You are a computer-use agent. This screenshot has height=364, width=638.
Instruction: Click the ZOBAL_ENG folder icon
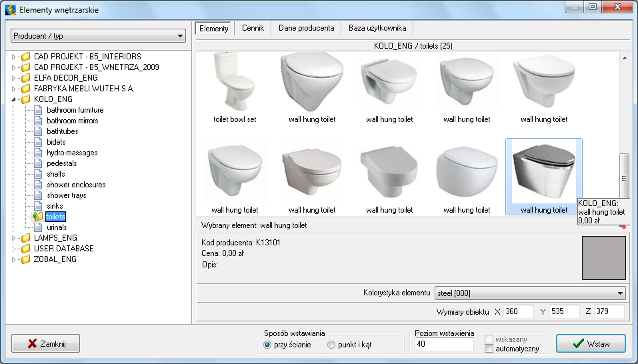(26, 259)
